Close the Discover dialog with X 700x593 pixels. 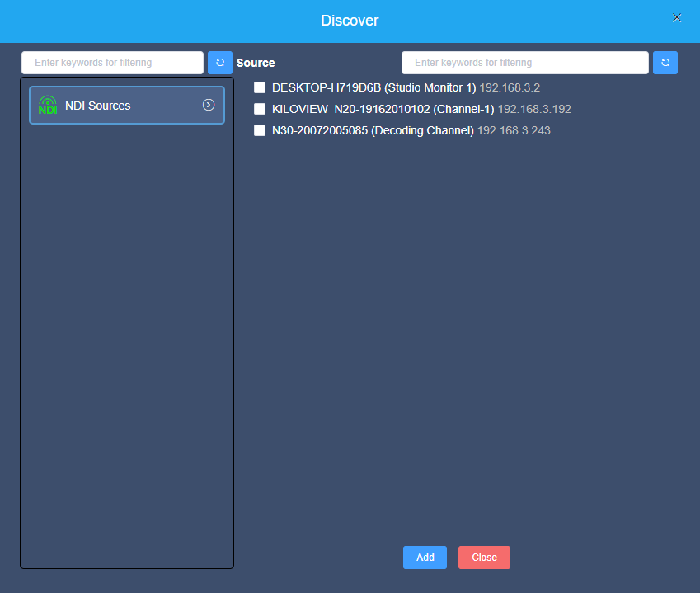[677, 18]
